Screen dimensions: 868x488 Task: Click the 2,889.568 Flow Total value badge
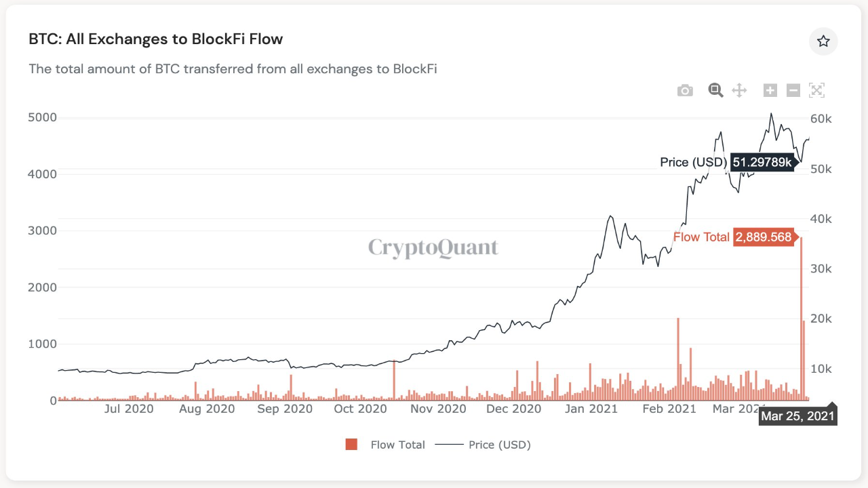(764, 237)
